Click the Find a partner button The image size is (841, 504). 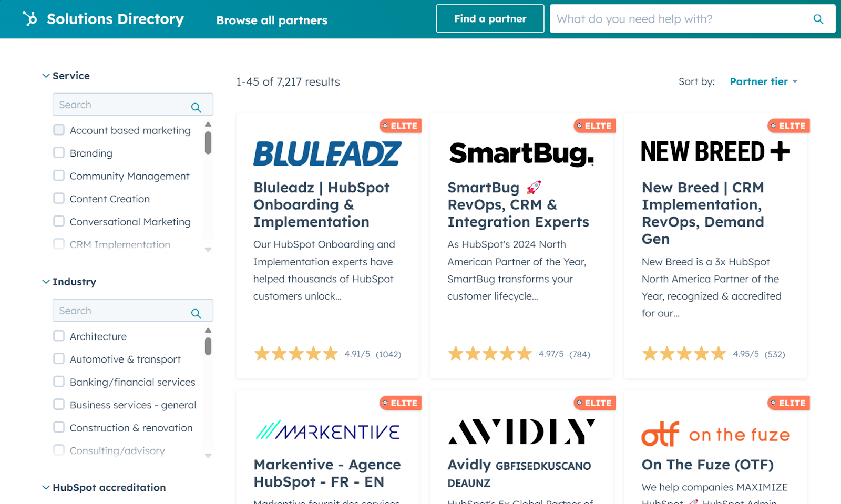click(x=490, y=19)
